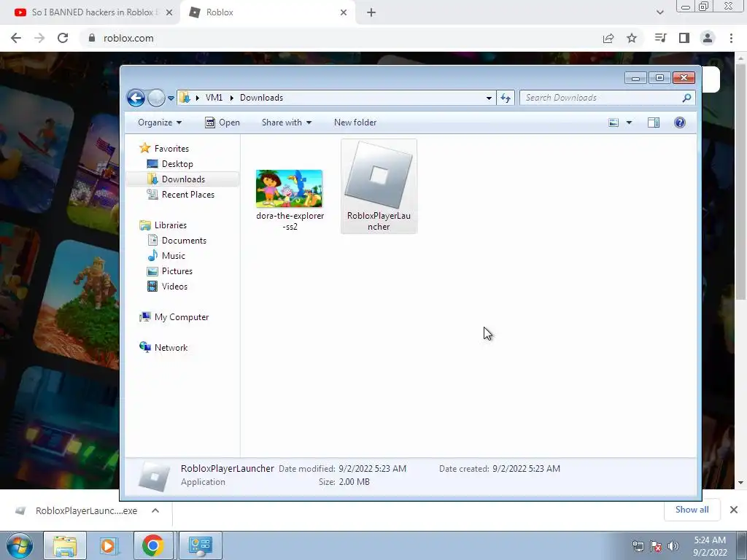Click Open in Explorer toolbar
Image resolution: width=747 pixels, height=560 pixels.
click(x=222, y=122)
